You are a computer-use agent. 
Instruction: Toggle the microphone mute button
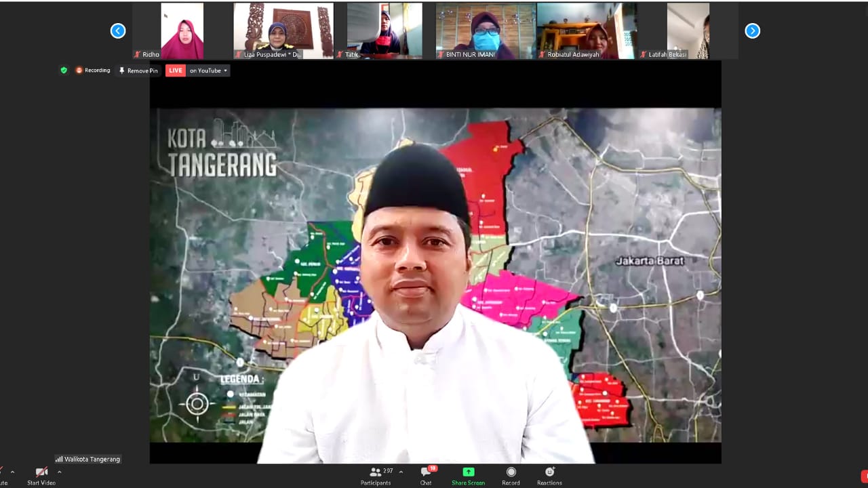click(x=2, y=476)
